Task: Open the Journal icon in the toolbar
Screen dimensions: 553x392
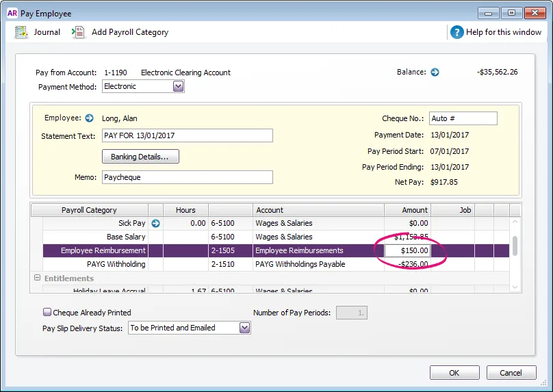Action: coord(21,32)
